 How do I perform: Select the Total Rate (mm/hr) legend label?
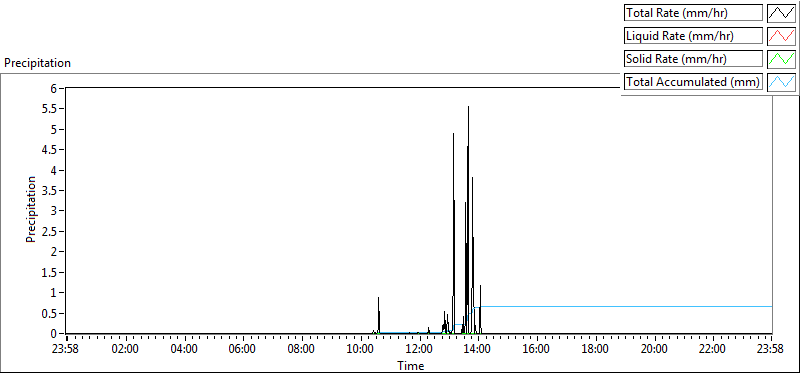pyautogui.click(x=693, y=13)
